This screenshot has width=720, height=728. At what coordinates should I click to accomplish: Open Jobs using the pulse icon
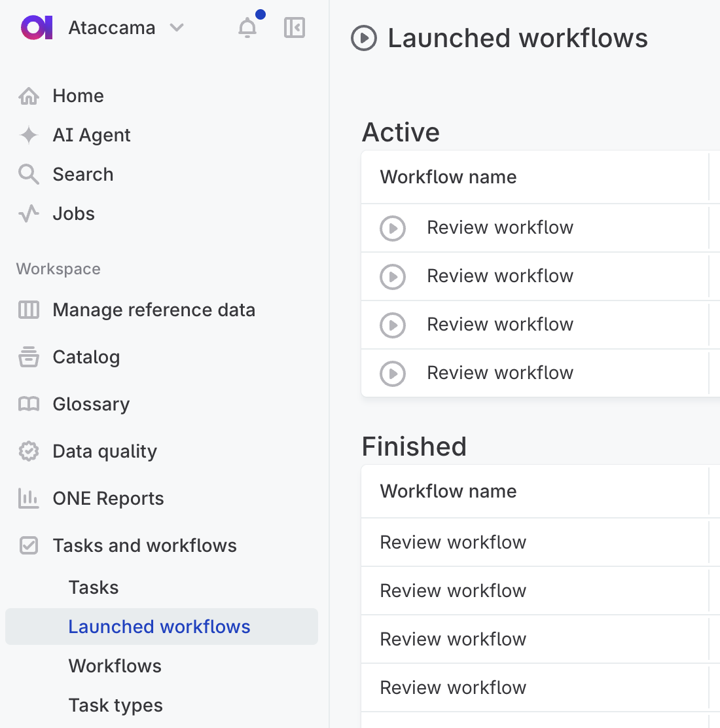tap(29, 213)
